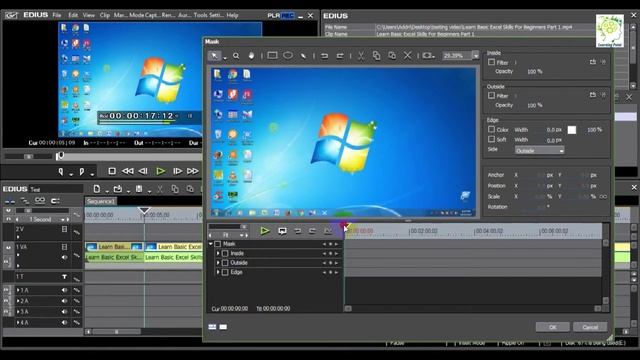Viewport: 640px width, 360px height.
Task: Open the View menu in EDIUS
Action: coord(89,15)
